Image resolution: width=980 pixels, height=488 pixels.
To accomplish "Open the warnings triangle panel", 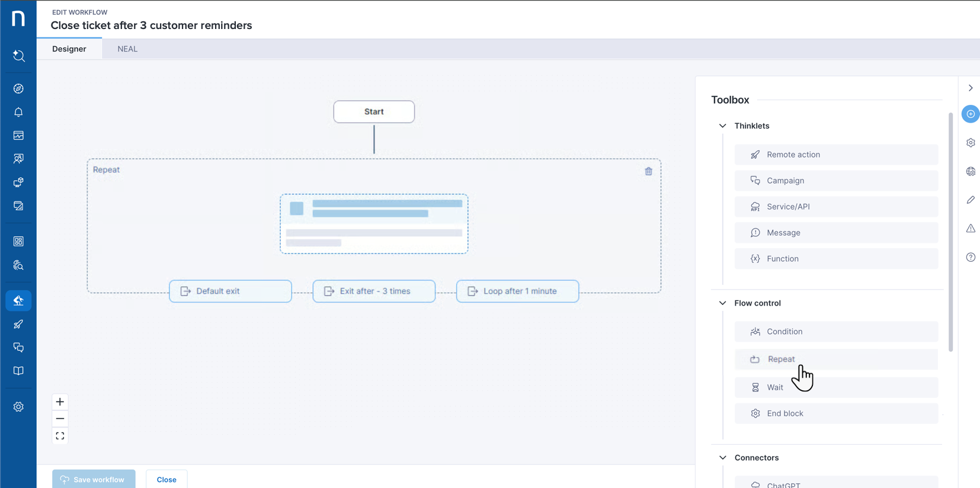I will (971, 229).
